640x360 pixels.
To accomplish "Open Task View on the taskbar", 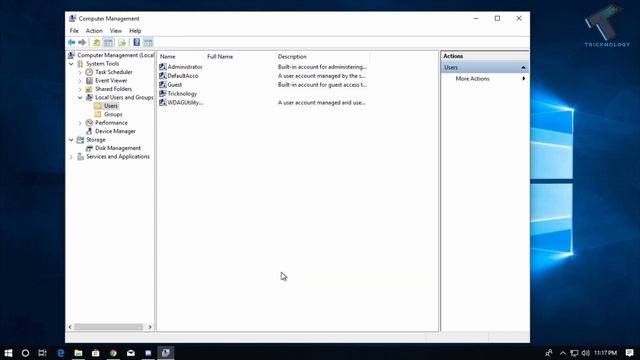I will [42, 353].
